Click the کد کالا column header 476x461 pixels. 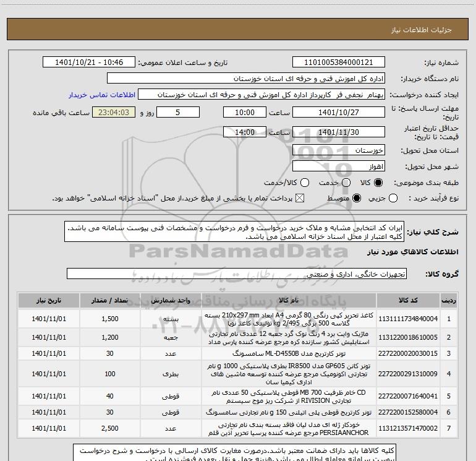[408, 301]
